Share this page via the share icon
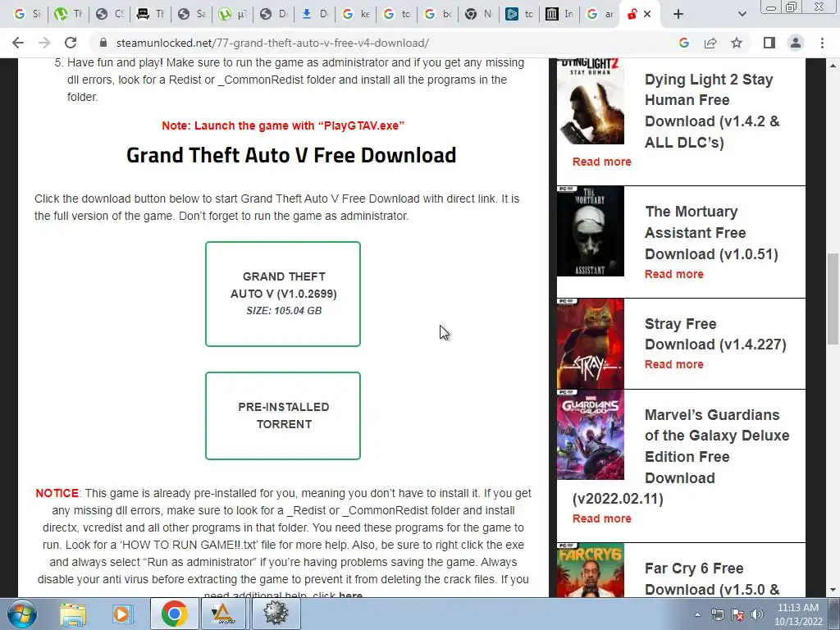The height and width of the screenshot is (630, 840). click(x=710, y=43)
